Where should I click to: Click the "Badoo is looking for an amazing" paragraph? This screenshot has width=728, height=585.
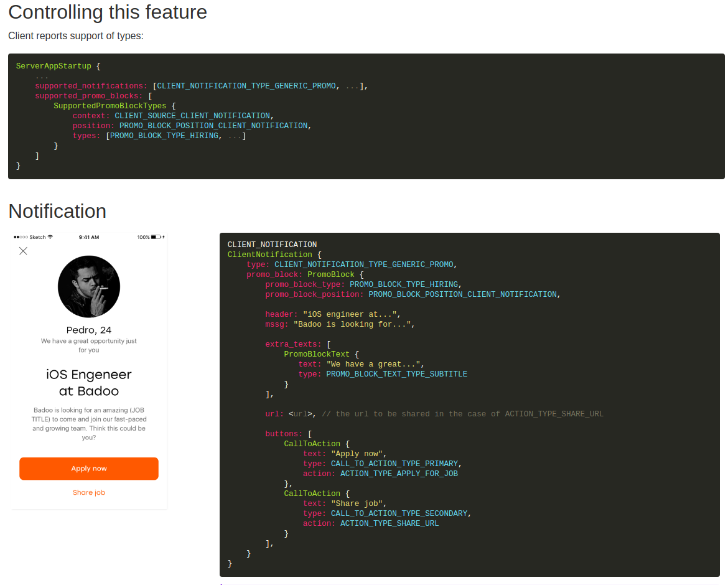point(89,424)
